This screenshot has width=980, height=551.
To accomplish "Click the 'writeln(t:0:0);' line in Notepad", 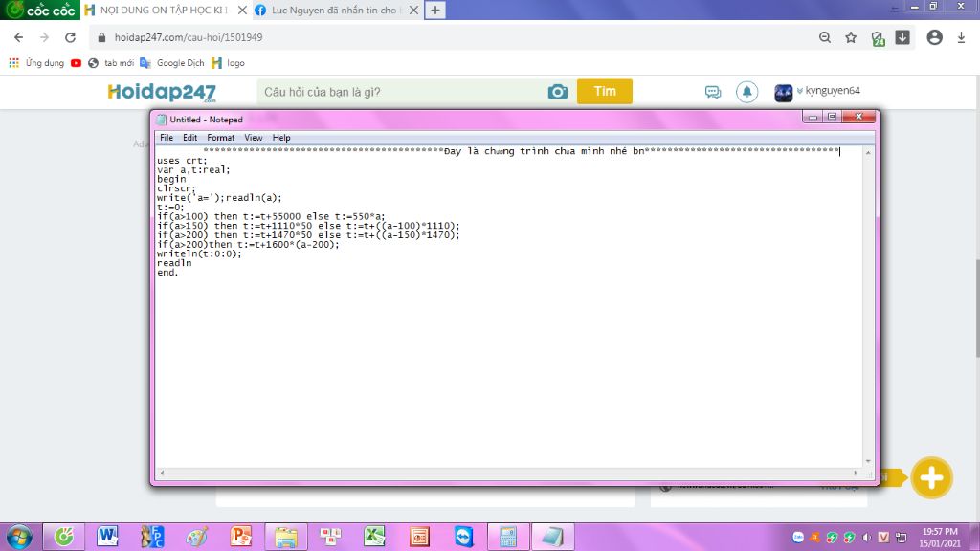I will pyautogui.click(x=199, y=253).
